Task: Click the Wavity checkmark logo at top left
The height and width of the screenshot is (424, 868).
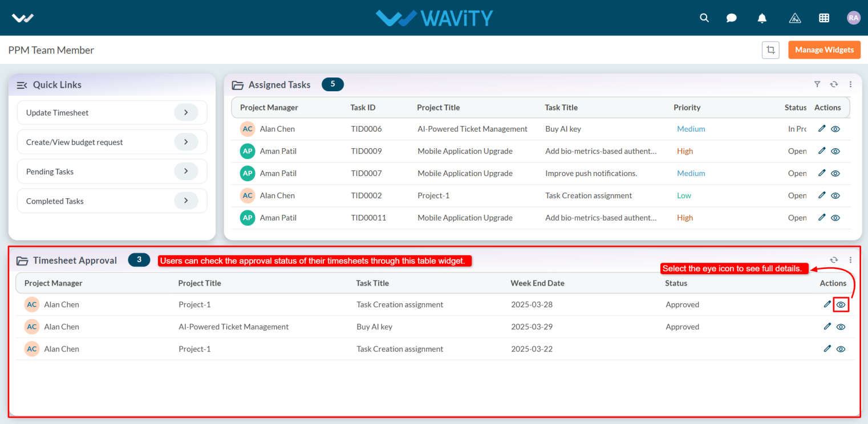Action: coord(23,18)
